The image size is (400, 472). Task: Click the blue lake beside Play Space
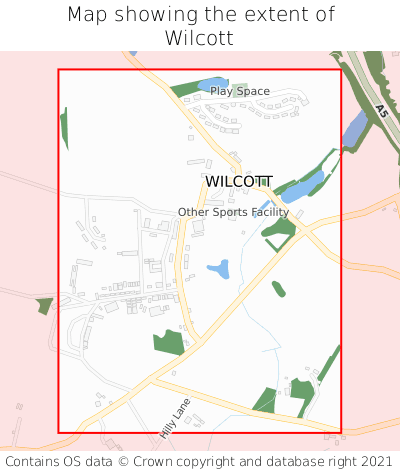click(x=212, y=84)
